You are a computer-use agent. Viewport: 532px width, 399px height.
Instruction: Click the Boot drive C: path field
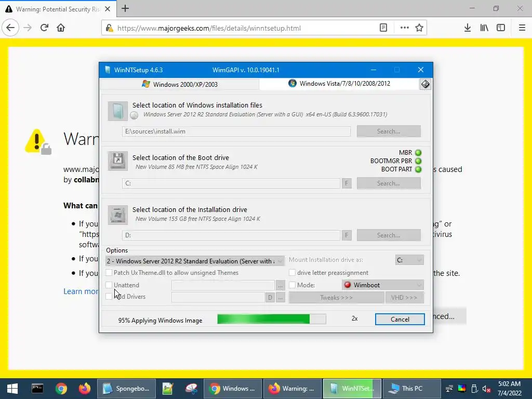pos(231,183)
